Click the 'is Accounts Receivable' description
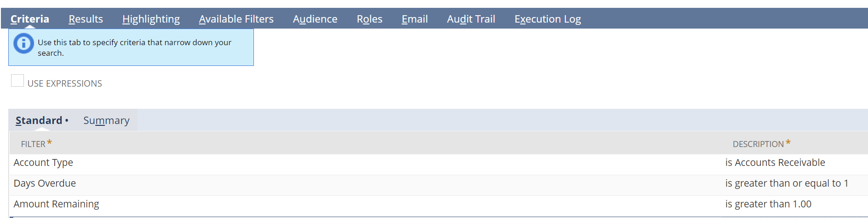This screenshot has width=868, height=218. pyautogui.click(x=775, y=163)
